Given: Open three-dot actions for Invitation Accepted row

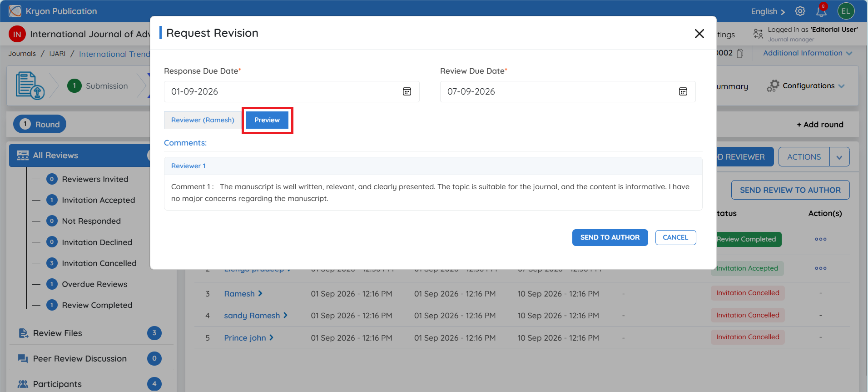Looking at the screenshot, I should coord(821,268).
